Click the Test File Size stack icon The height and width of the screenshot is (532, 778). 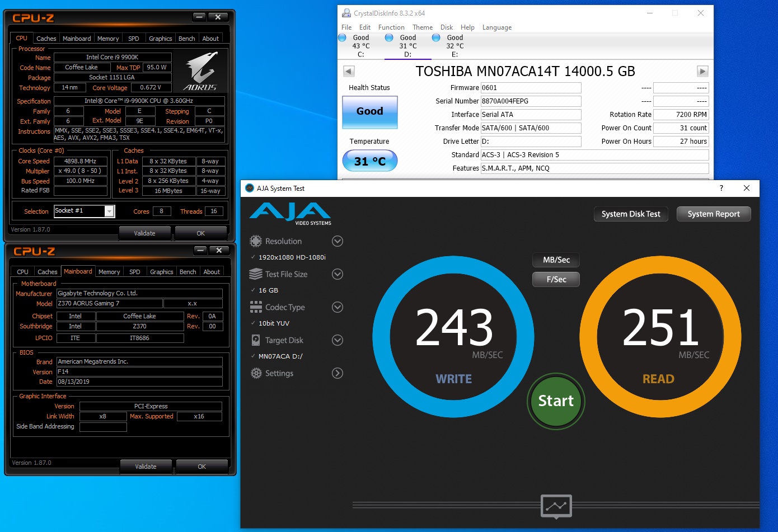(x=256, y=274)
